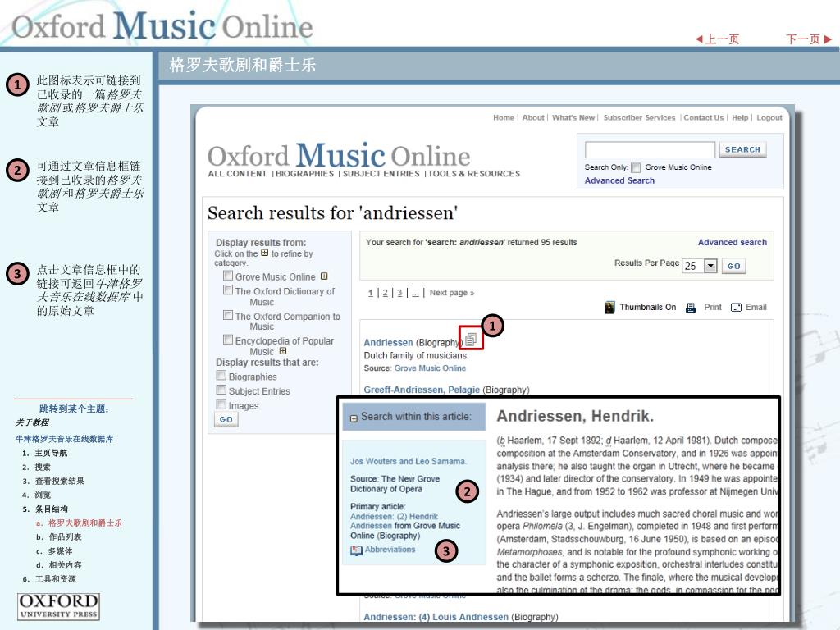840x630 pixels.
Task: Select 格罗夫歌剧和爵士乐 subtopic
Action: 85,523
